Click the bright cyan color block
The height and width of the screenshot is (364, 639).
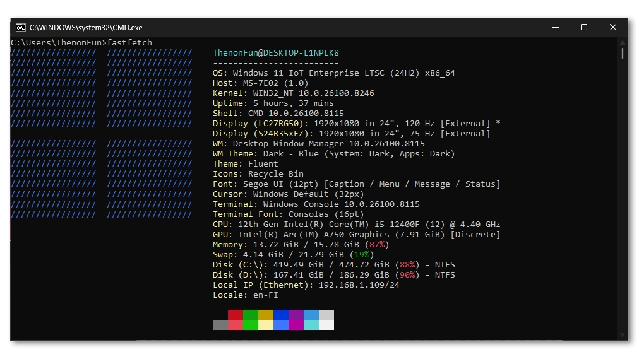(311, 325)
